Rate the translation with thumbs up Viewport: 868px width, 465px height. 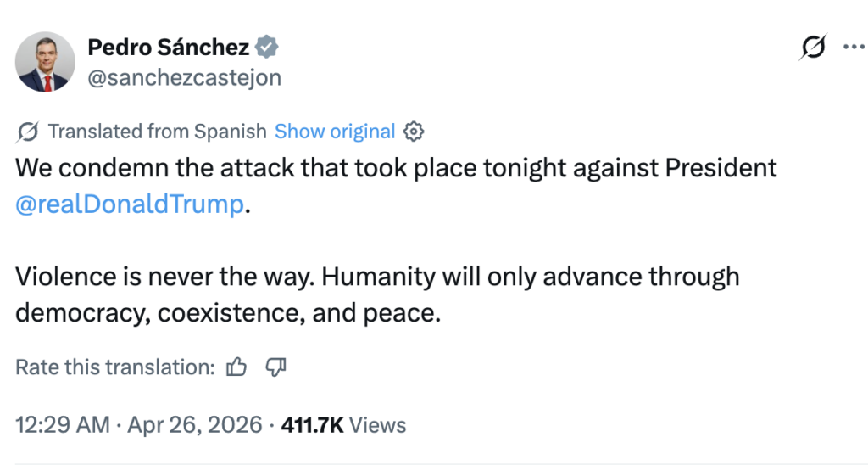236,367
